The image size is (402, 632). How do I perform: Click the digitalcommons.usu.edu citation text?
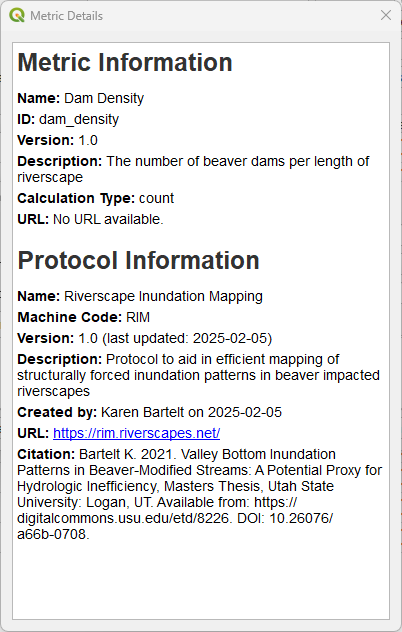pos(125,518)
